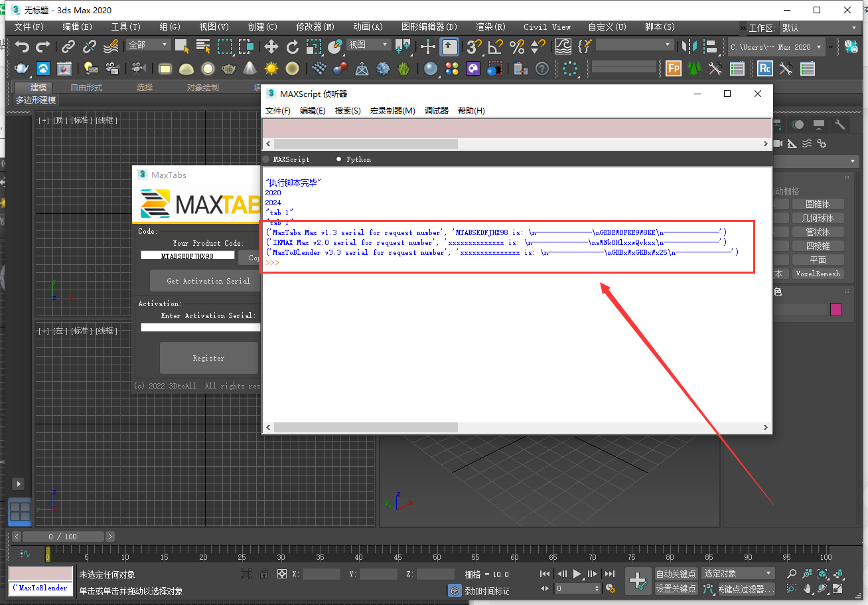This screenshot has width=868, height=605.
Task: Switch to the 自由形式 ribbon tab
Action: coord(86,87)
